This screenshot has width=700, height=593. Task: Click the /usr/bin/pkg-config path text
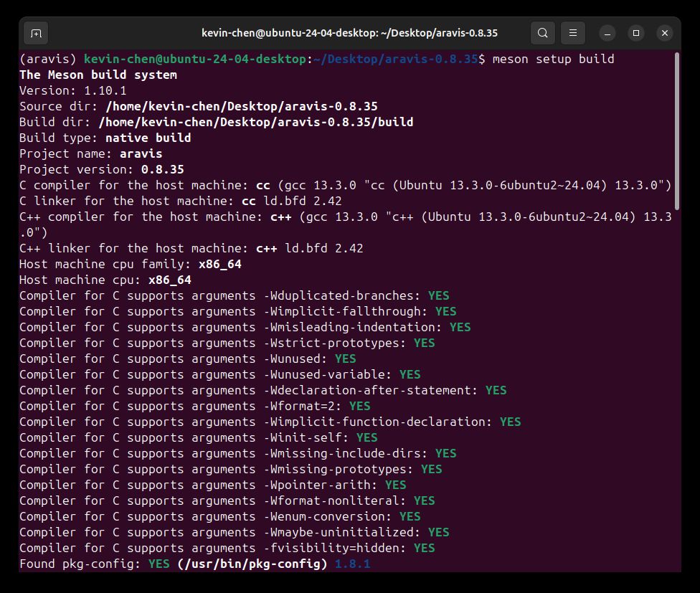tap(252, 564)
